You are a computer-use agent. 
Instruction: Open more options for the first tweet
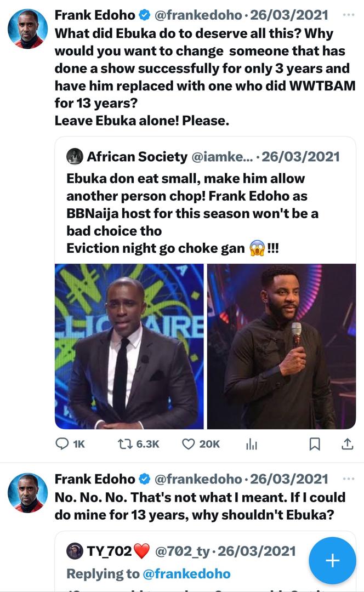point(348,15)
